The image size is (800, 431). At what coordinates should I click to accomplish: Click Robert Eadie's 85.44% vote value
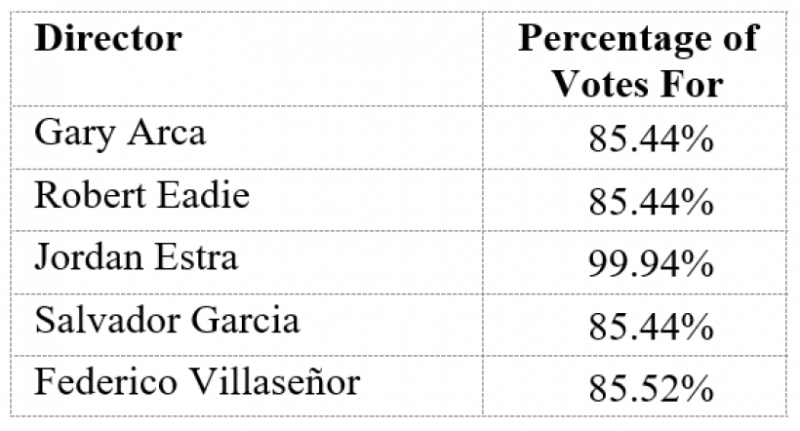[637, 200]
